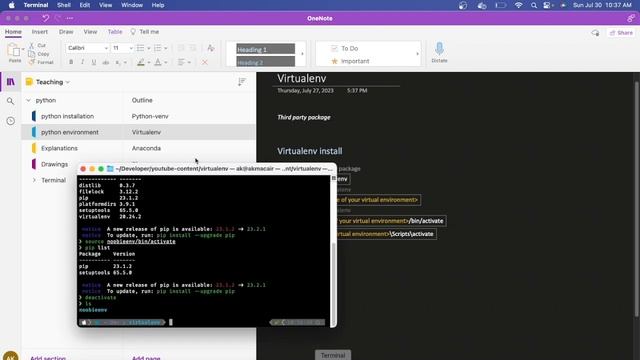This screenshot has height=360, width=640.
Task: Click the bulleted list icon
Action: pos(140,48)
